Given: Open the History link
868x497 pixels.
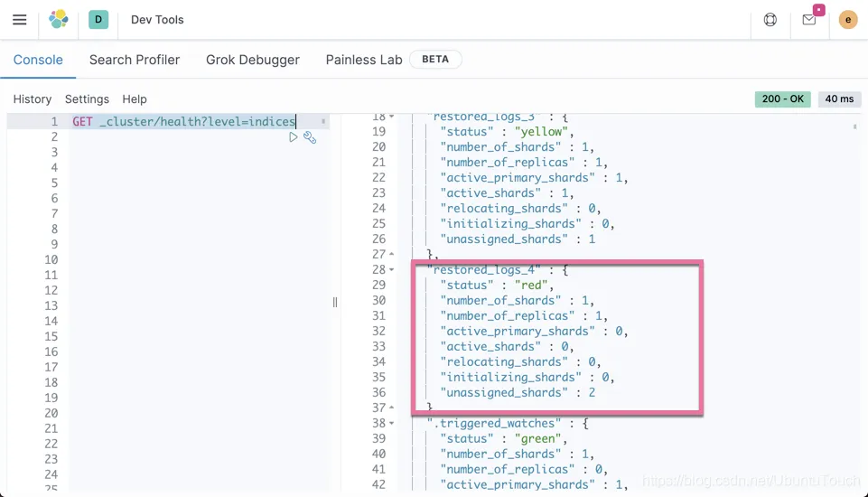Looking at the screenshot, I should [33, 99].
